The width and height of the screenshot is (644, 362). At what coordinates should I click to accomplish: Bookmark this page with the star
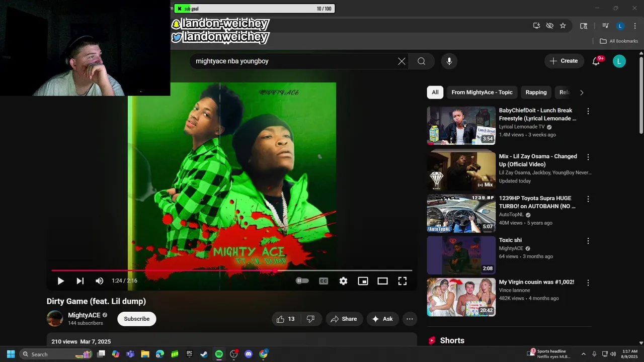pyautogui.click(x=563, y=26)
